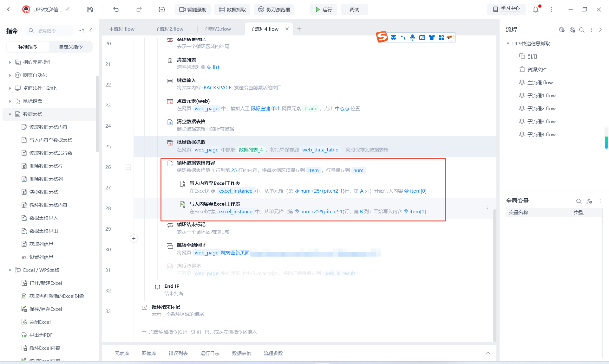The width and height of the screenshot is (609, 364).
Task: Expand the bottom panel chevron
Action: [488, 353]
